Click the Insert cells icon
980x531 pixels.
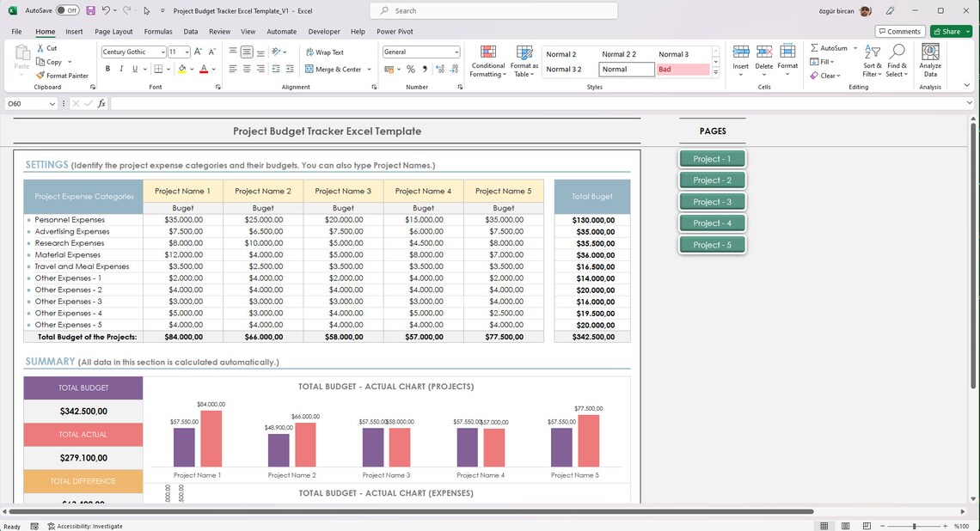click(x=741, y=52)
